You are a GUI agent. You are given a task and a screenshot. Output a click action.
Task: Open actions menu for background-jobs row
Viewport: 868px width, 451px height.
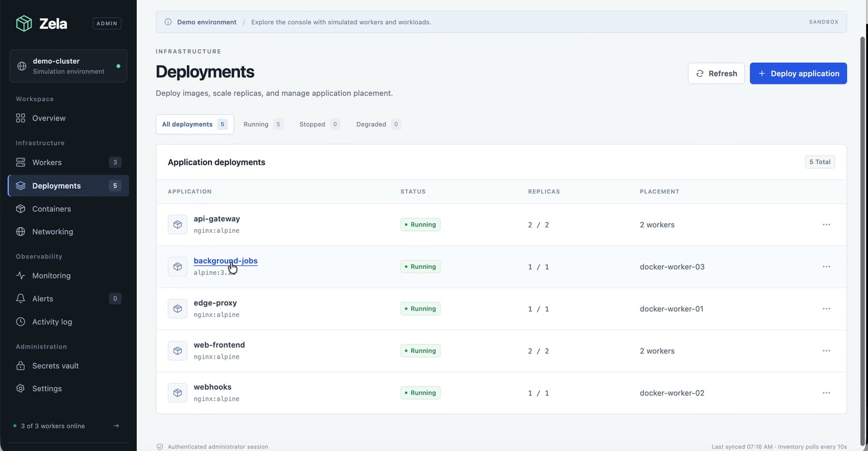(x=826, y=266)
